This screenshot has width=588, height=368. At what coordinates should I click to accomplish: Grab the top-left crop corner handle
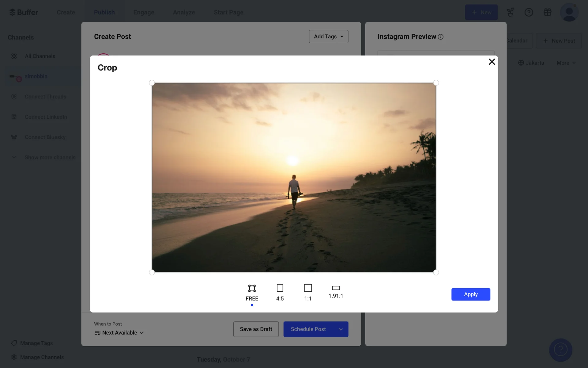coord(152,83)
